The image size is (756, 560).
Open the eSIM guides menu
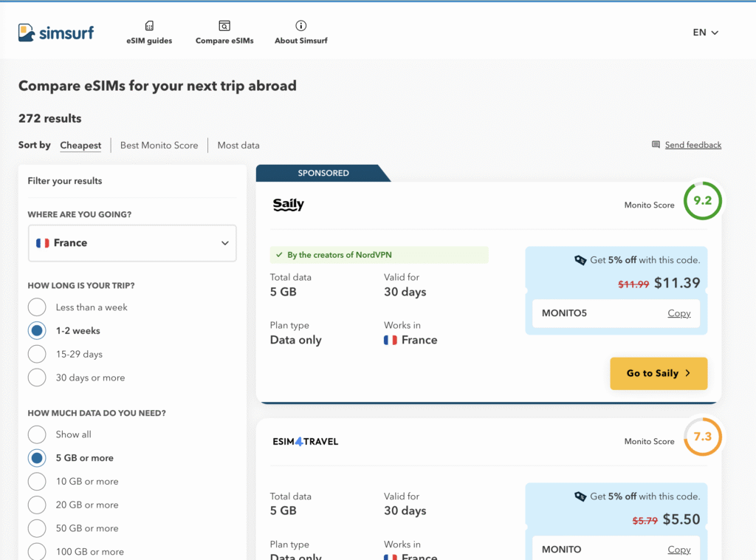[149, 33]
